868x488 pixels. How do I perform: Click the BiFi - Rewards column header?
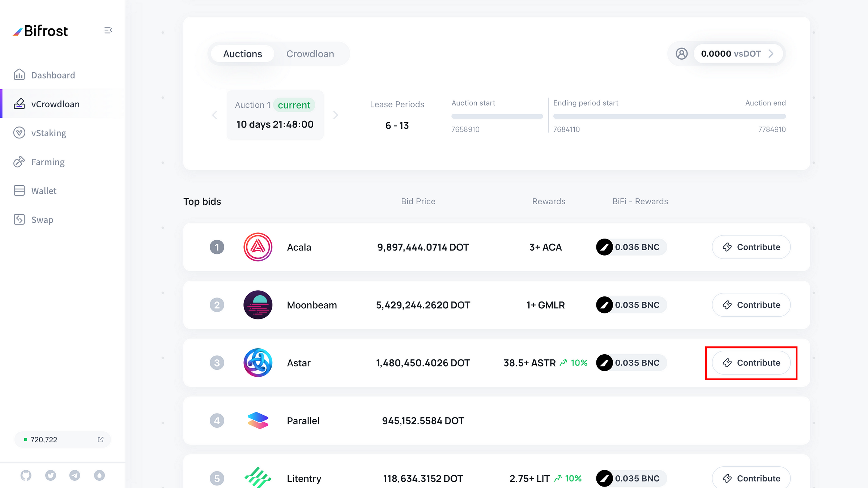640,201
